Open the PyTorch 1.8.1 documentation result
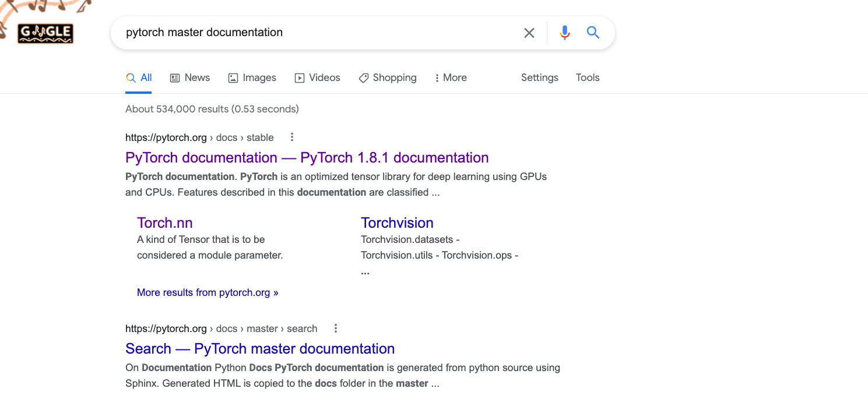This screenshot has width=868, height=413. tap(306, 157)
